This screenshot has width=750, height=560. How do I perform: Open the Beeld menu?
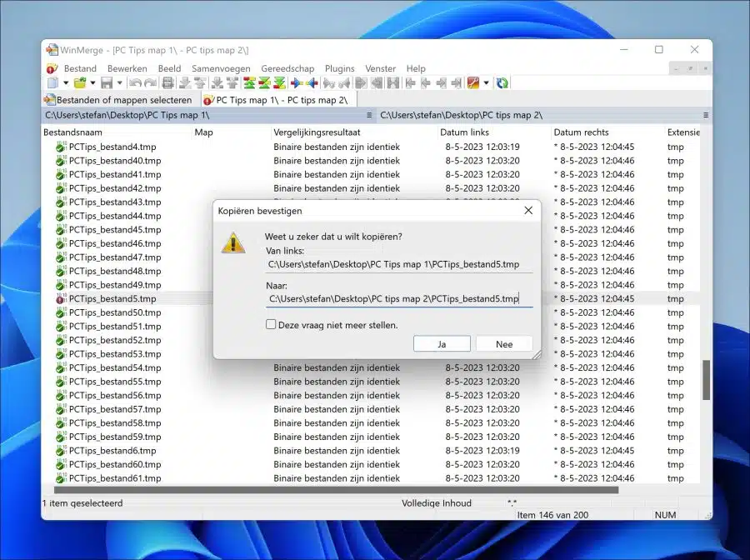[x=169, y=68]
